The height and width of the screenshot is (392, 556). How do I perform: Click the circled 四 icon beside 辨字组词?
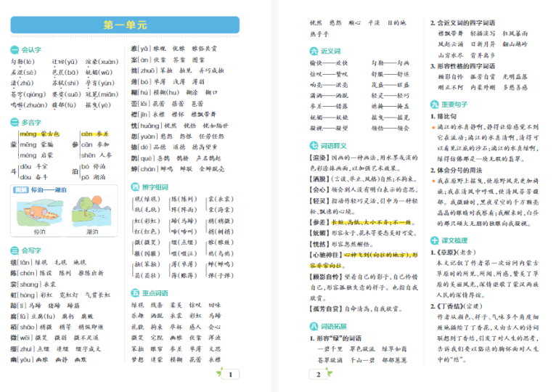coord(135,187)
